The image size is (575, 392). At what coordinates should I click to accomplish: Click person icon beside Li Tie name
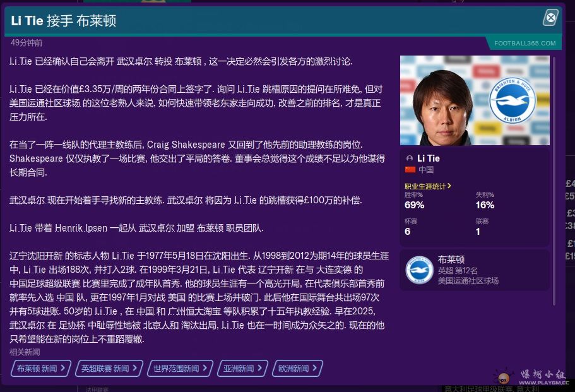pos(409,158)
